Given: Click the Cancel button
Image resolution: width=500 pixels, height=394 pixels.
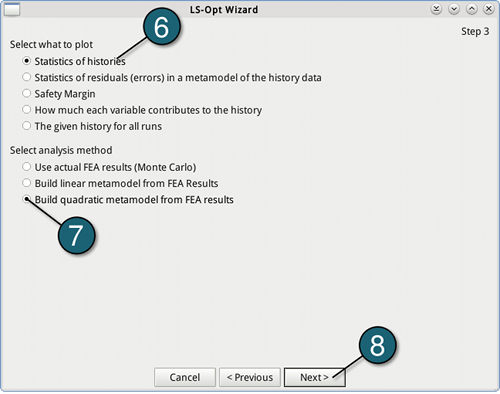Looking at the screenshot, I should (x=185, y=377).
